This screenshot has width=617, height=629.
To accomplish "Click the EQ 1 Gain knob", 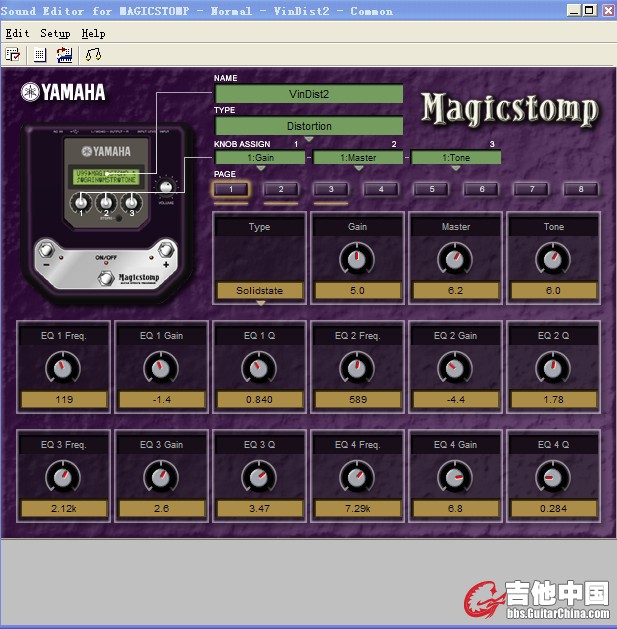I will pos(161,368).
